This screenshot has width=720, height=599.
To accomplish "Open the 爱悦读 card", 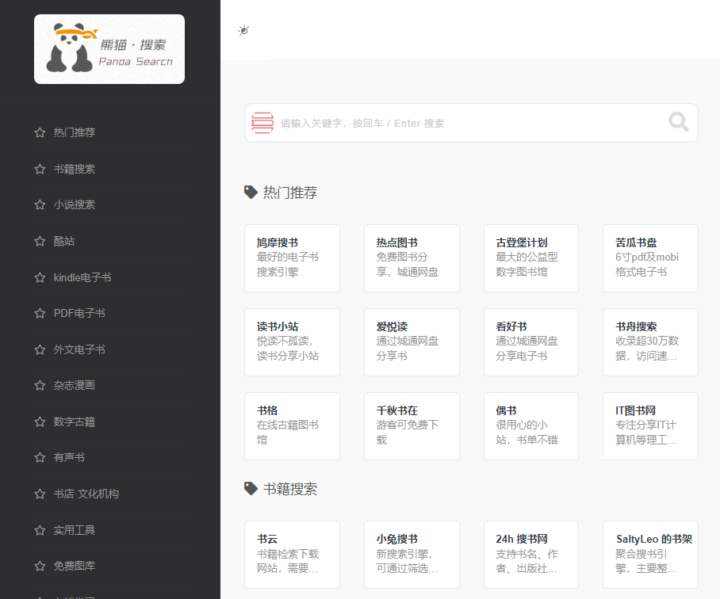I will point(412,342).
